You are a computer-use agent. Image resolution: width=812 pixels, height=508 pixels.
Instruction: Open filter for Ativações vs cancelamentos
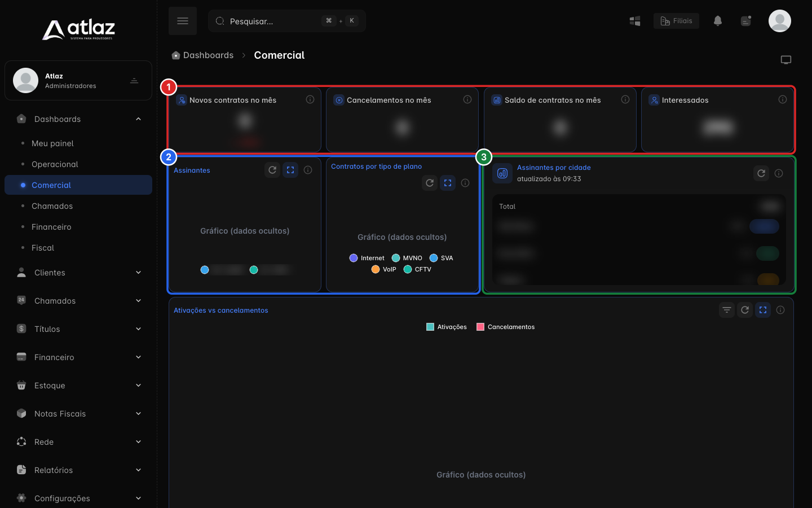727,310
